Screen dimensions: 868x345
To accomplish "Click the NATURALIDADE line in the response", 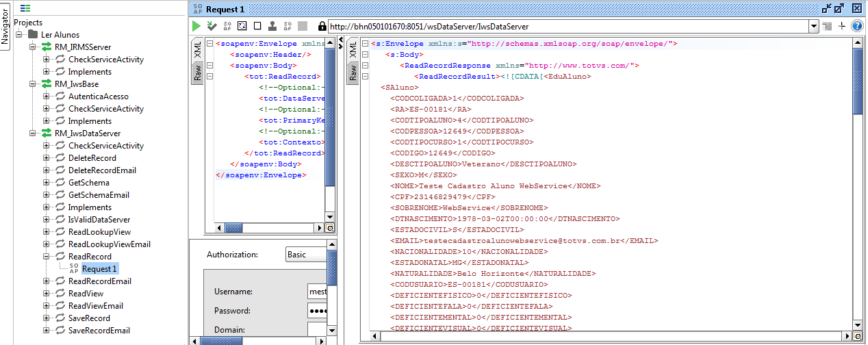I will [492, 273].
